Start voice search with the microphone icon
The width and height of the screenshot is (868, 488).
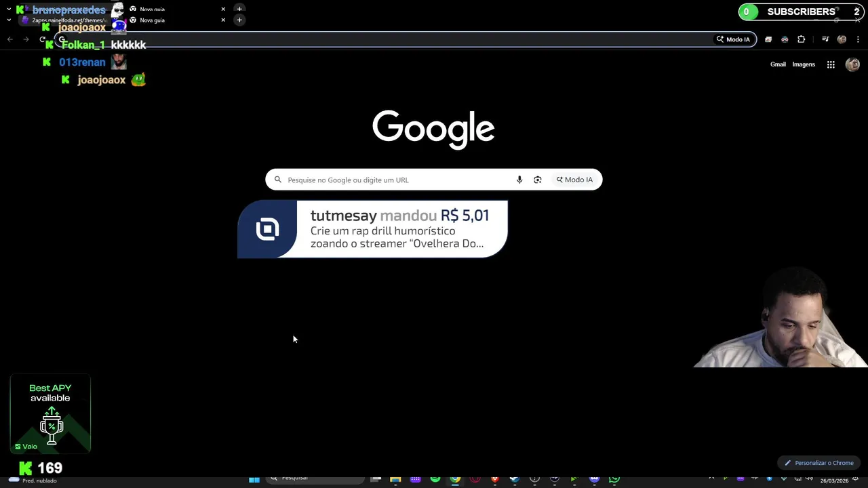[x=519, y=180]
